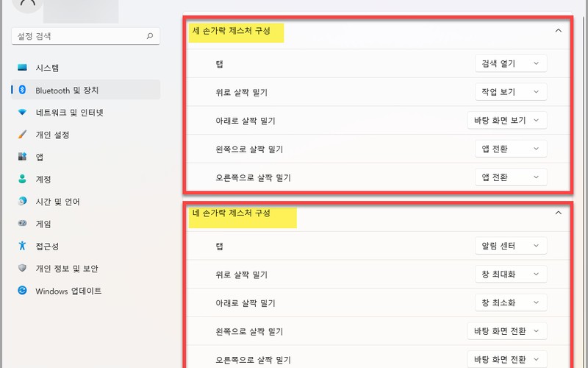The image size is (588, 368).
Task: Open three-finger 위로 살짝 밀기 dropdown 작업 보기
Action: pos(511,91)
